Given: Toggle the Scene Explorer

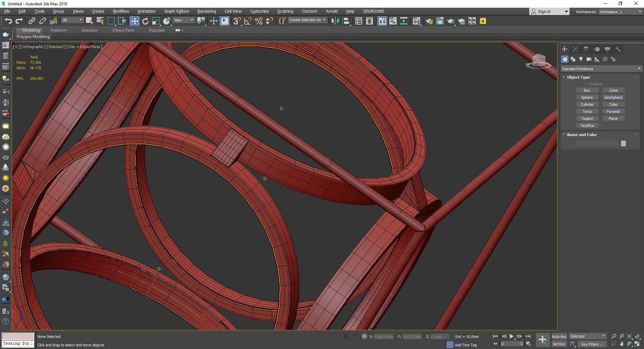Looking at the screenshot, I should coord(358,21).
